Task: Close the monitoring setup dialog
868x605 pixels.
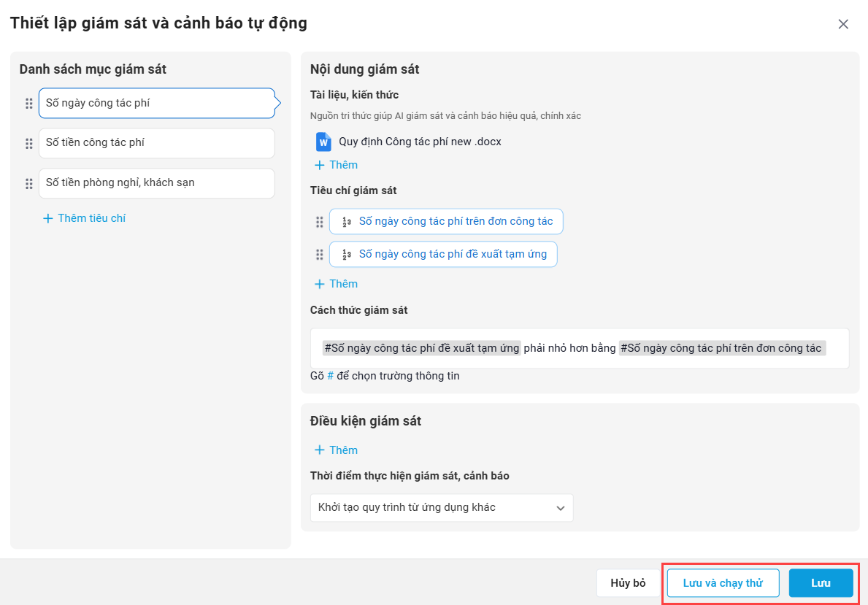Action: click(843, 24)
